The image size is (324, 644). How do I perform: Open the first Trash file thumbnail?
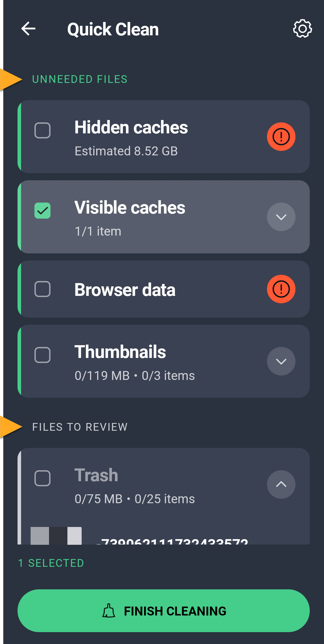pos(56,536)
